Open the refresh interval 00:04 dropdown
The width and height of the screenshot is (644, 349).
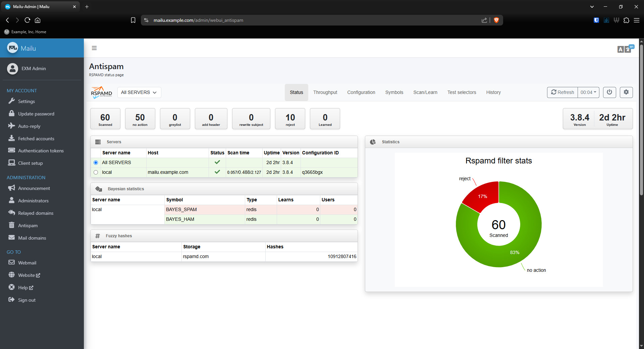(x=588, y=92)
